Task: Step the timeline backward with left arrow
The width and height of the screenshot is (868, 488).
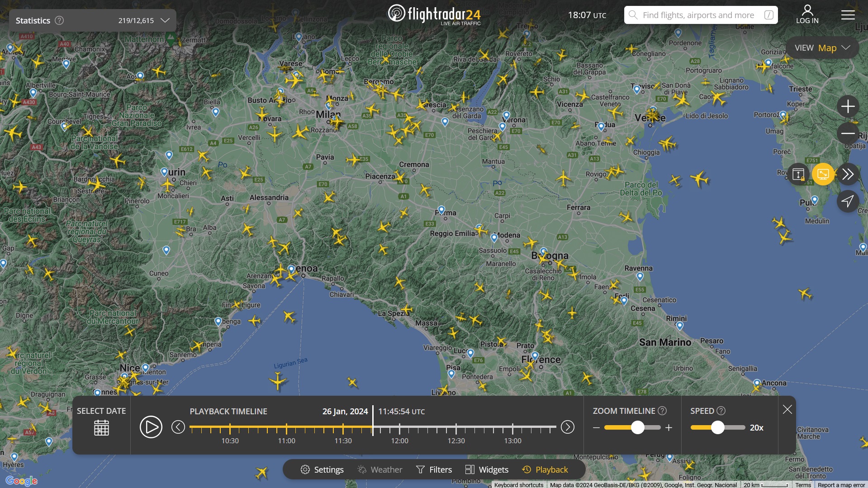Action: [x=178, y=427]
